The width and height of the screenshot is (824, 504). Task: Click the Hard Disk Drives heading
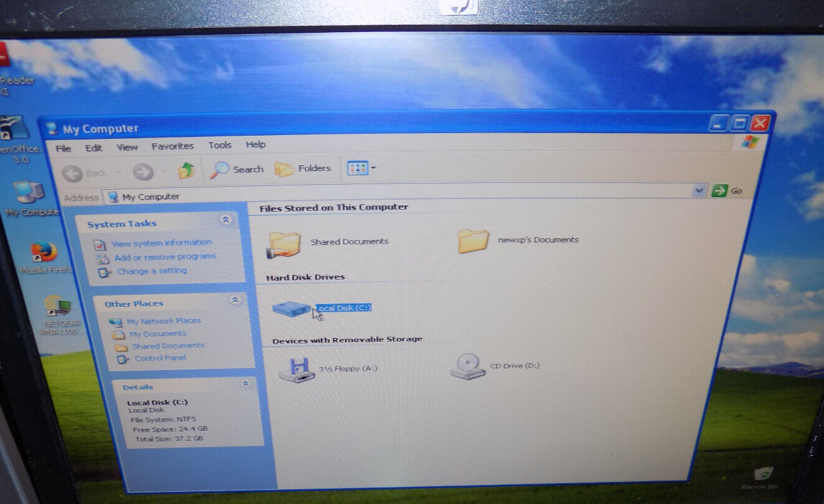tap(305, 277)
